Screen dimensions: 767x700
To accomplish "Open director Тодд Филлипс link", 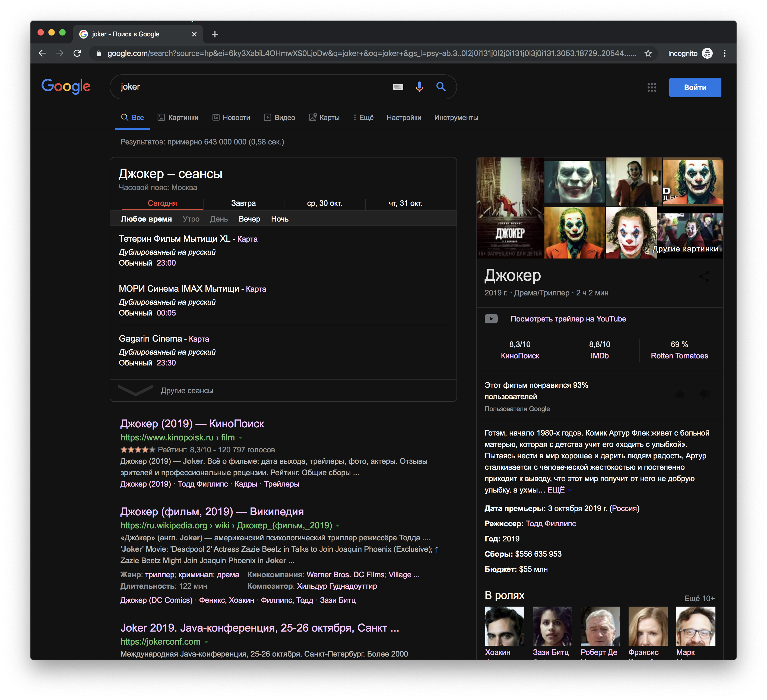I will pyautogui.click(x=550, y=524).
